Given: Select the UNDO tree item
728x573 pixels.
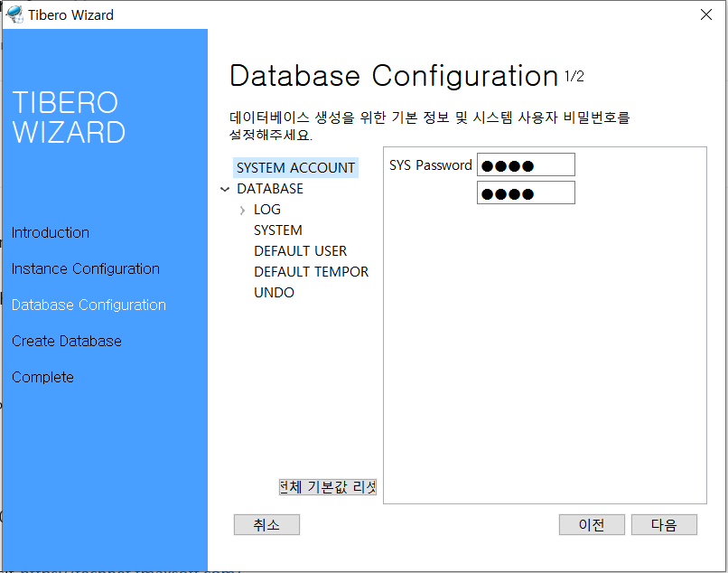Looking at the screenshot, I should (274, 292).
